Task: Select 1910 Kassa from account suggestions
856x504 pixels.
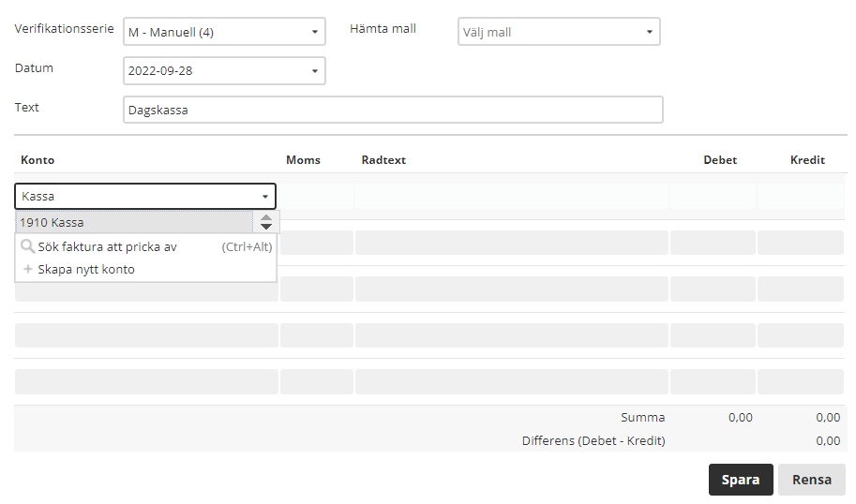Action: click(x=134, y=223)
